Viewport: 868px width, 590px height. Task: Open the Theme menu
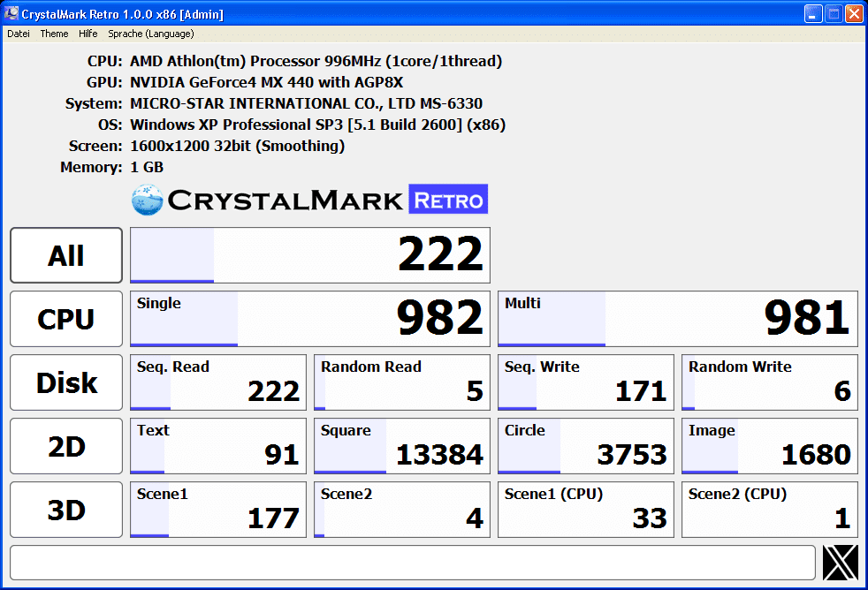click(x=54, y=34)
